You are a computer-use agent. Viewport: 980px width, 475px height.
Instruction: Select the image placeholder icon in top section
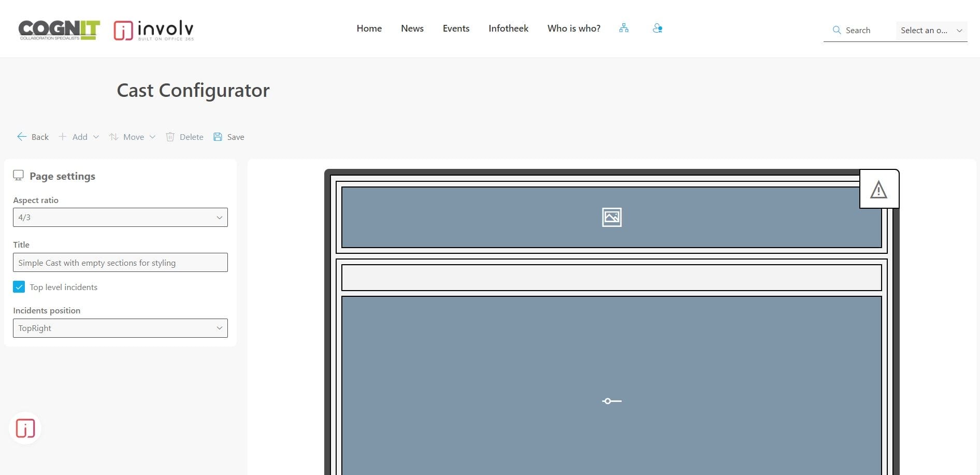click(x=611, y=217)
